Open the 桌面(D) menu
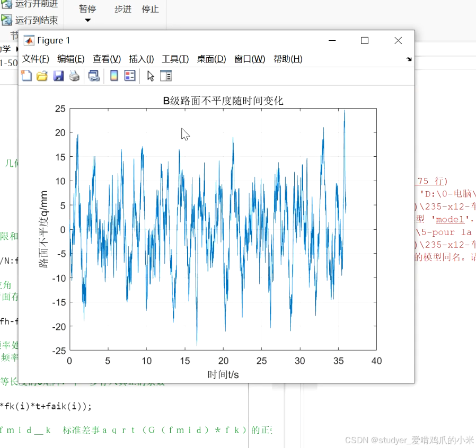Screen dimensions: 476x448 point(211,59)
